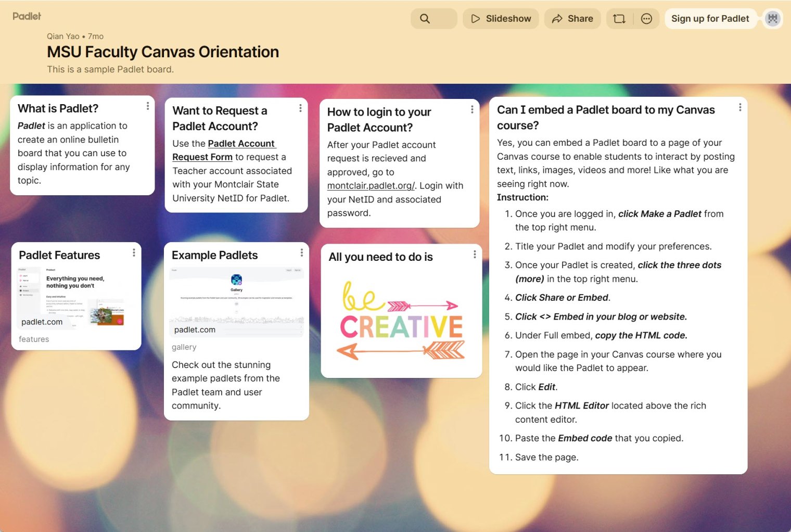Open three-dot menu on Canvas embed card
The height and width of the screenshot is (532, 791).
click(740, 107)
